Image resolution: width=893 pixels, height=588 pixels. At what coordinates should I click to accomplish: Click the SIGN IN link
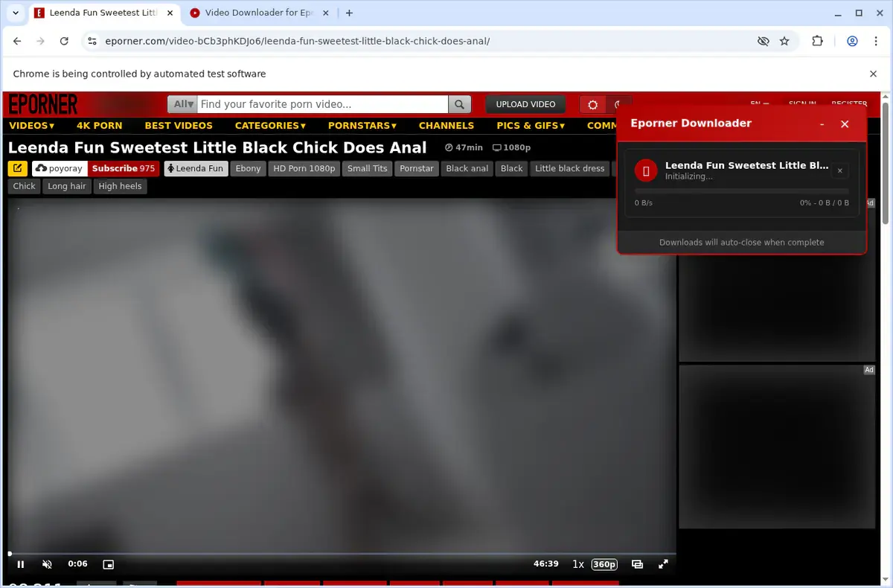tap(802, 103)
